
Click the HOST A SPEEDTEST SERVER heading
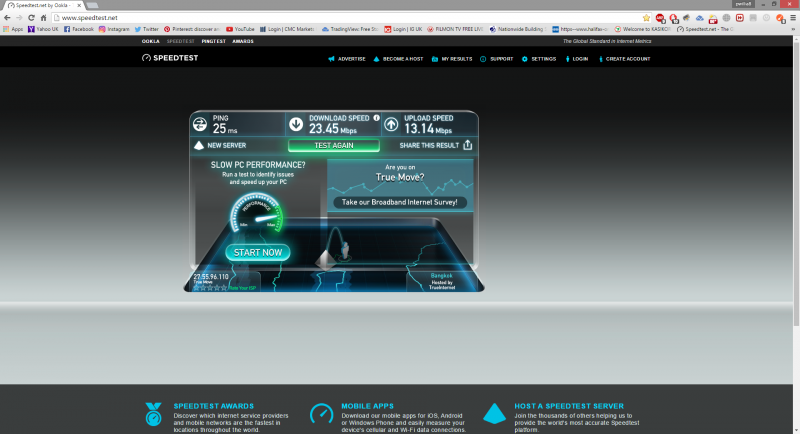(x=569, y=406)
